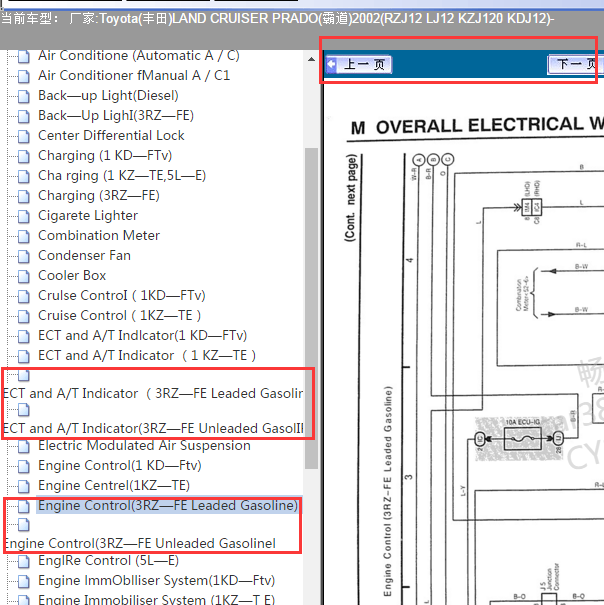
Task: Click page icon beside ECT and A/T Indicator ( 1 KZ—TE )
Action: [24, 357]
